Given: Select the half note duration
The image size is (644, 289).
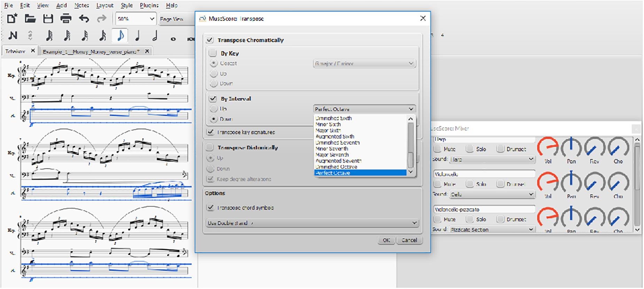Looking at the screenshot, I should tap(155, 35).
